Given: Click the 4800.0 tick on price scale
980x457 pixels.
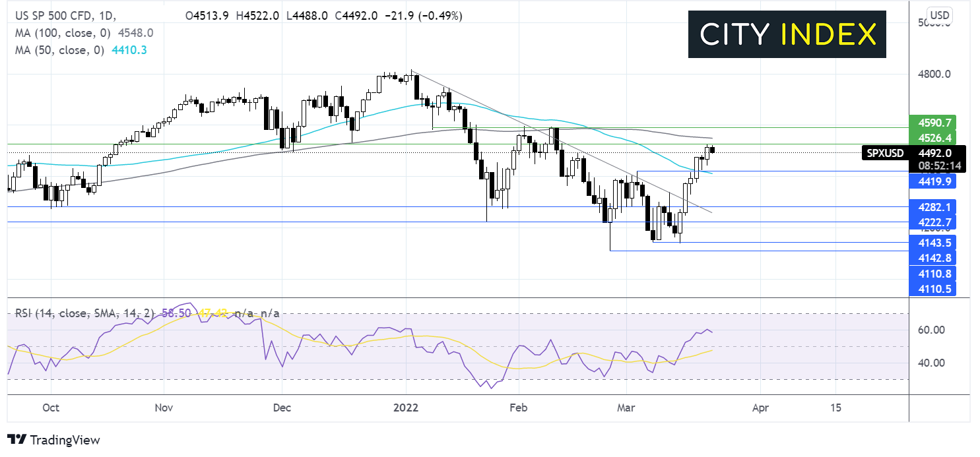Looking at the screenshot, I should (x=933, y=74).
